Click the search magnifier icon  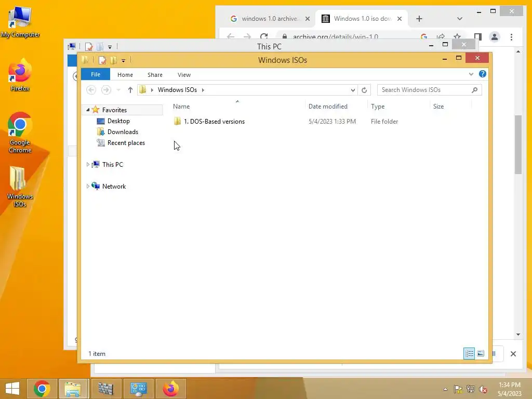pos(474,90)
